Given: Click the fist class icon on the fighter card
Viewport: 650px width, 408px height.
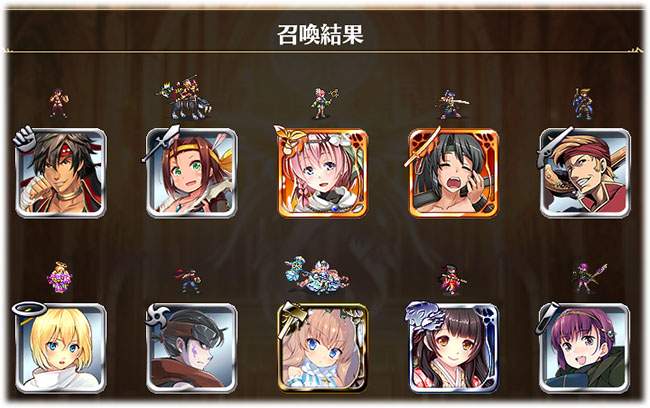Looking at the screenshot, I should coord(24,138).
